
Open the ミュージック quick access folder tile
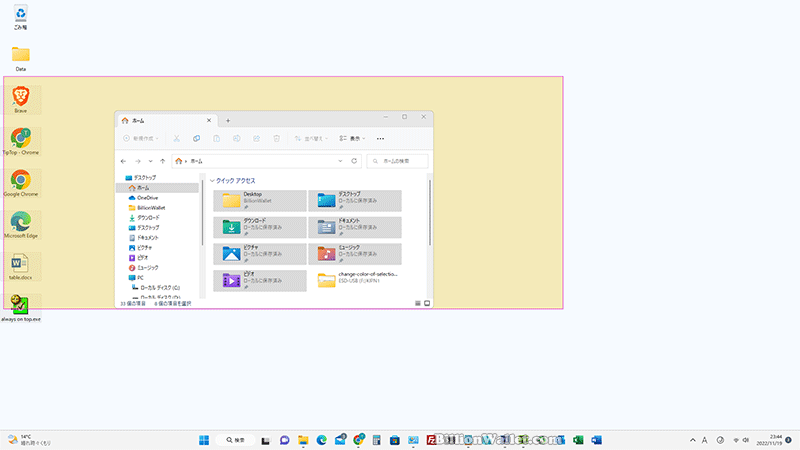tap(355, 254)
